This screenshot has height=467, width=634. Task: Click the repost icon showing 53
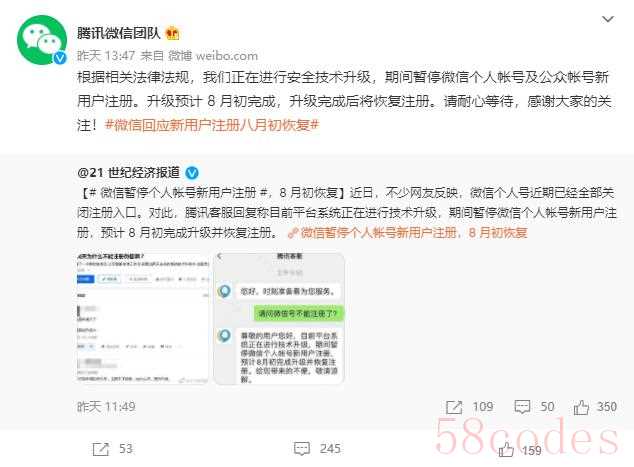click(x=101, y=449)
